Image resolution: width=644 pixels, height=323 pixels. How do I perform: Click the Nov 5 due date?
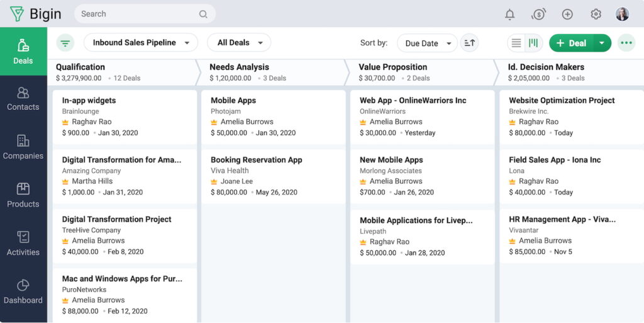click(x=563, y=251)
